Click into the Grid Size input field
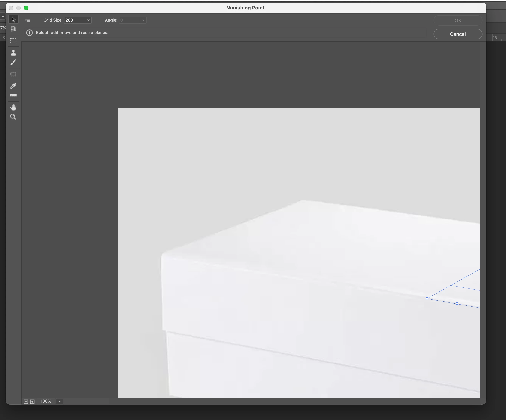 (x=74, y=20)
